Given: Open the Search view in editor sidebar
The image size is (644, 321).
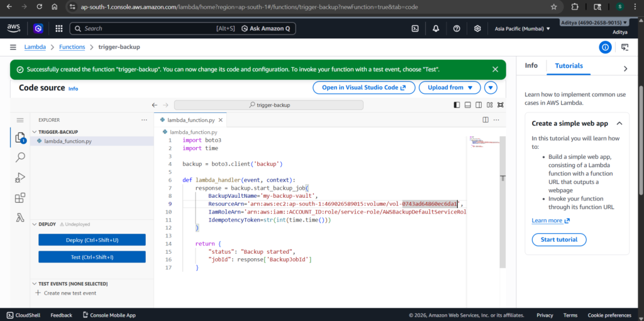Looking at the screenshot, I should pyautogui.click(x=20, y=158).
